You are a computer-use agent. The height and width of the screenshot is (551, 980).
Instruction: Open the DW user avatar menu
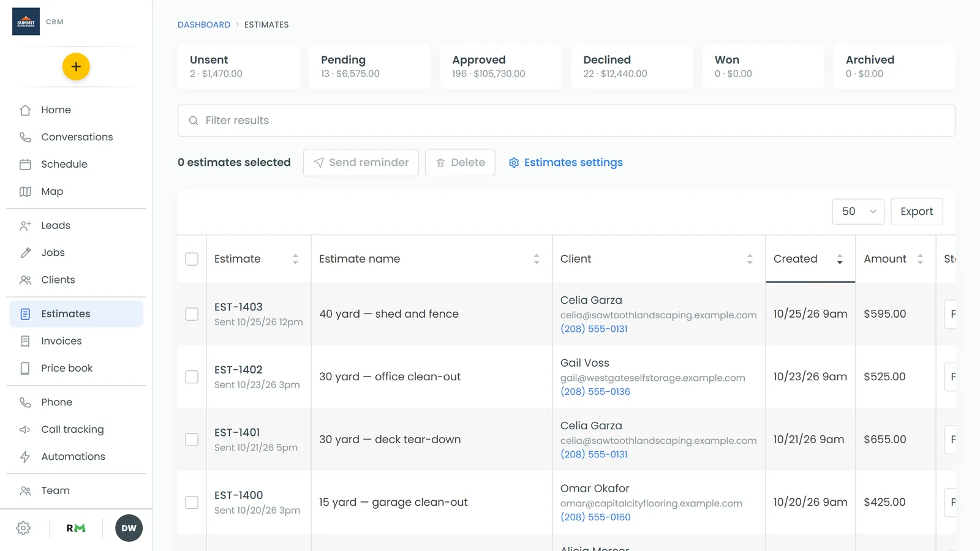coord(129,528)
